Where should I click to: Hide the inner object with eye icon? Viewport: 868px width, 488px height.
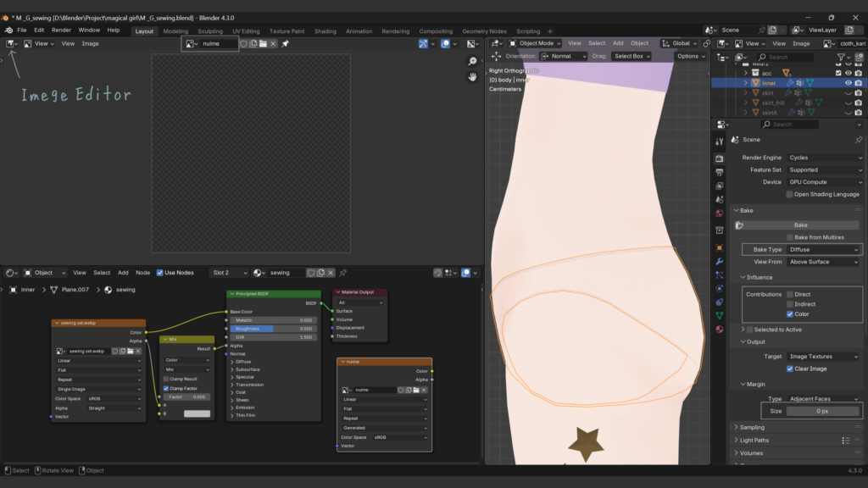(848, 83)
